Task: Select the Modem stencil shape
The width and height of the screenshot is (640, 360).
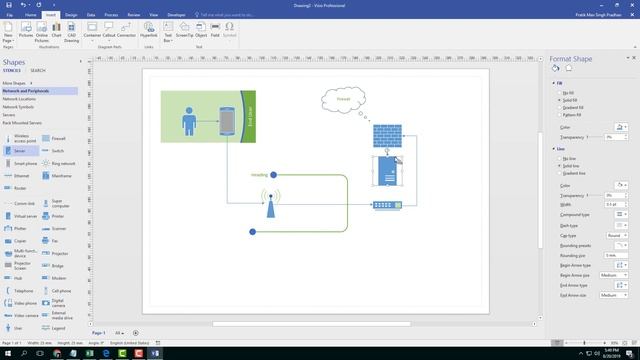Action: coord(54,278)
